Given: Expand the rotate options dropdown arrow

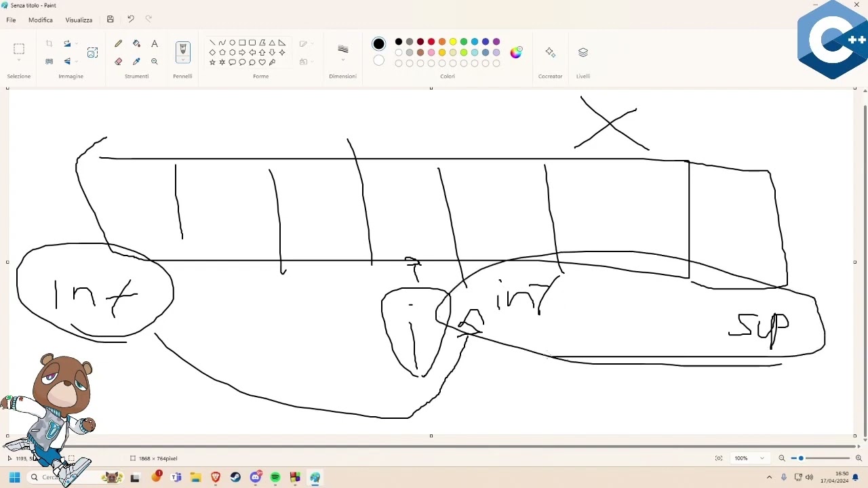Looking at the screenshot, I should (76, 43).
